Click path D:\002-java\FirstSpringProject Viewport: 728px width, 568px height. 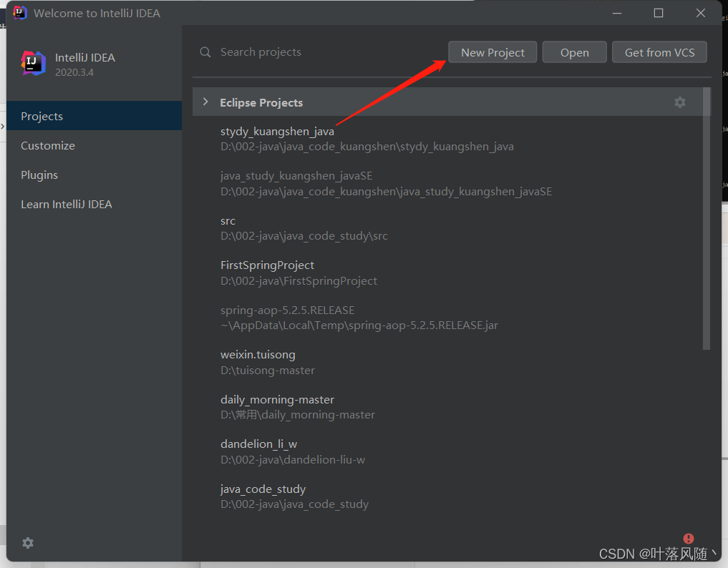point(299,280)
